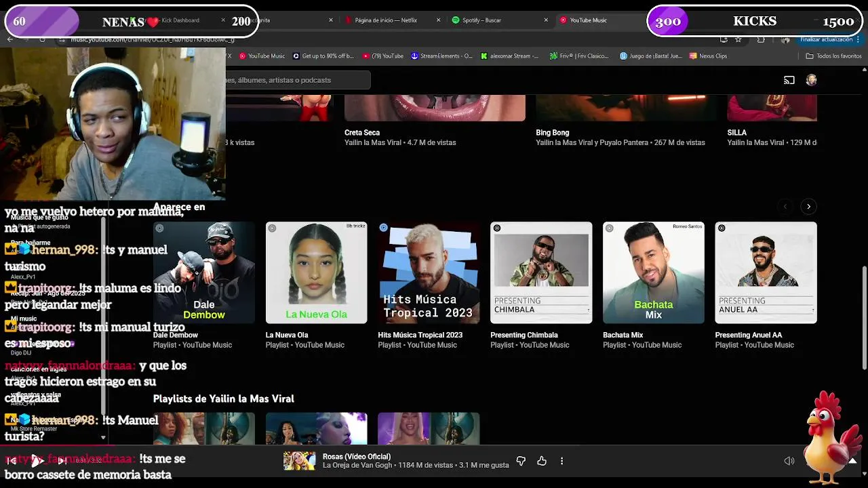Screen dimensions: 868x488
Task: Open the alexomar Stream bookmark
Action: [509, 56]
